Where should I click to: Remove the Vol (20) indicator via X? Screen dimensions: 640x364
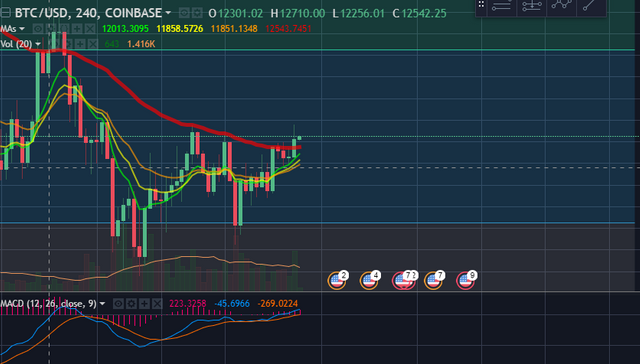pyautogui.click(x=93, y=44)
